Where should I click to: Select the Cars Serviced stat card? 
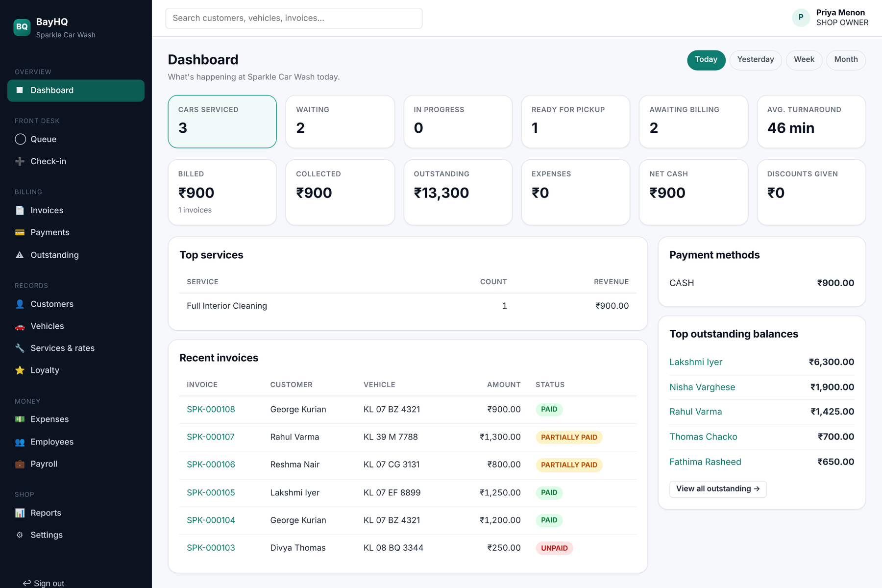click(x=222, y=122)
